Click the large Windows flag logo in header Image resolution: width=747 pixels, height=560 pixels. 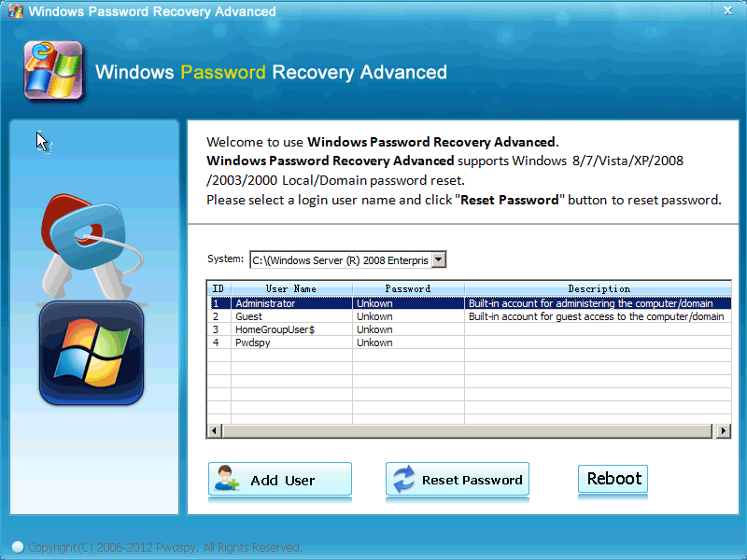pyautogui.click(x=53, y=71)
